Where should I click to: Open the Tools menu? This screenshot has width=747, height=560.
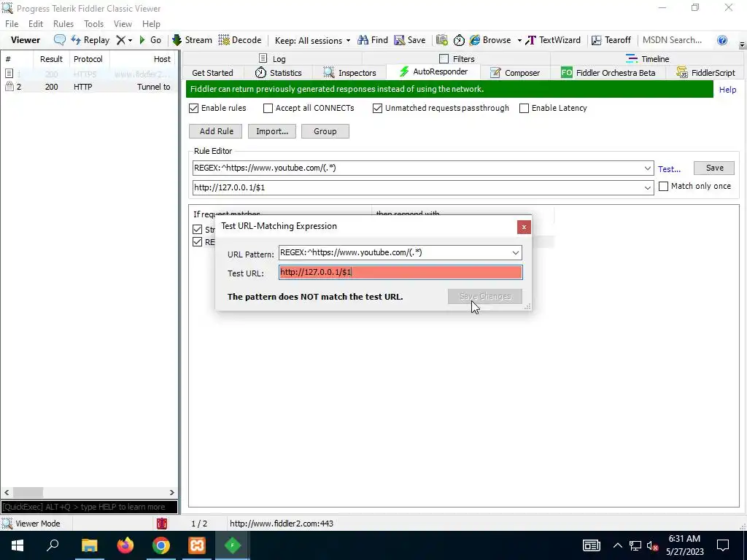coord(93,24)
